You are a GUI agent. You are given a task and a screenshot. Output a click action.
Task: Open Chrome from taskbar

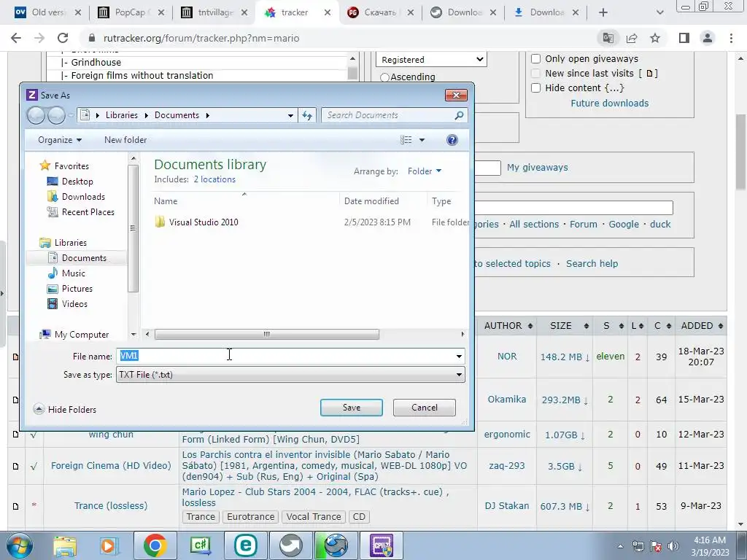click(x=155, y=545)
